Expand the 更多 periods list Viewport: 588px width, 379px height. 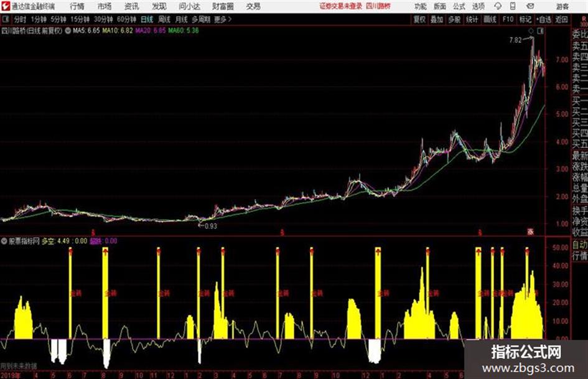tap(223, 19)
